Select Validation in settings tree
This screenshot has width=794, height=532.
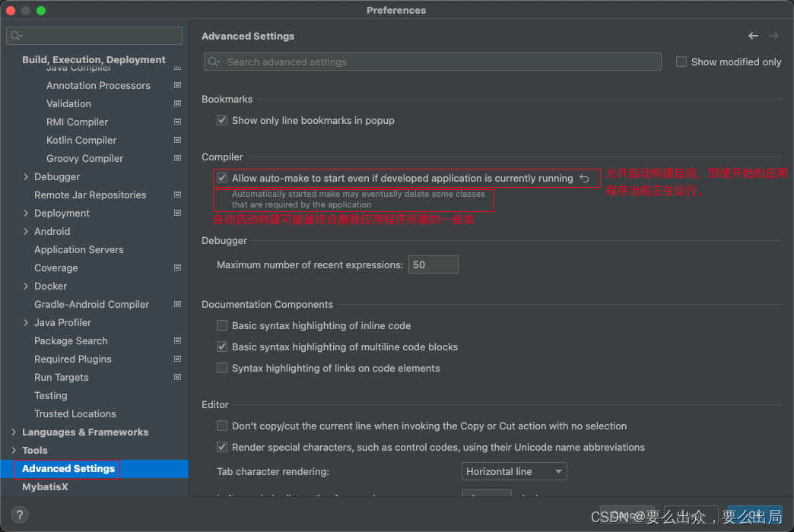point(68,104)
